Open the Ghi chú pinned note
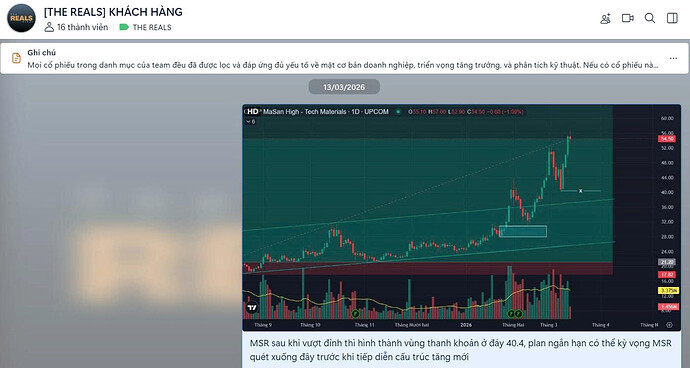 pyautogui.click(x=345, y=58)
